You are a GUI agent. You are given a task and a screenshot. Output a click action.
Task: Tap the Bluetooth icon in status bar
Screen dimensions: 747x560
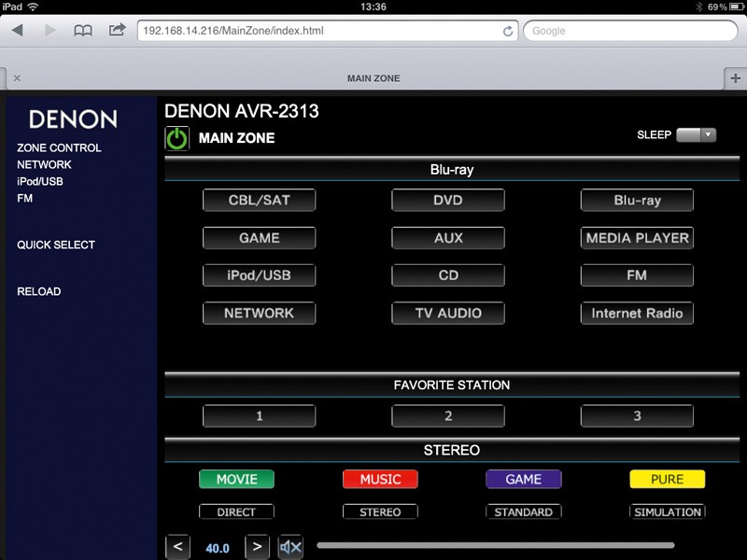coord(698,7)
